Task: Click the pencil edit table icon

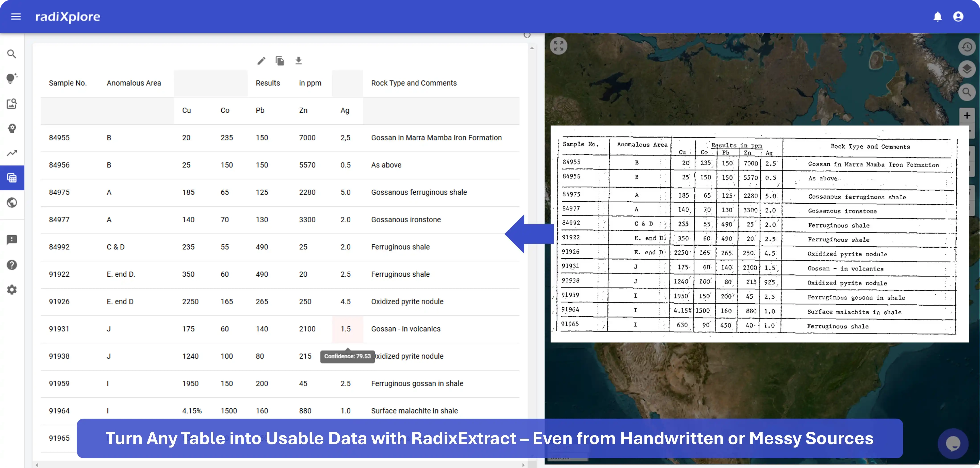Action: tap(261, 61)
